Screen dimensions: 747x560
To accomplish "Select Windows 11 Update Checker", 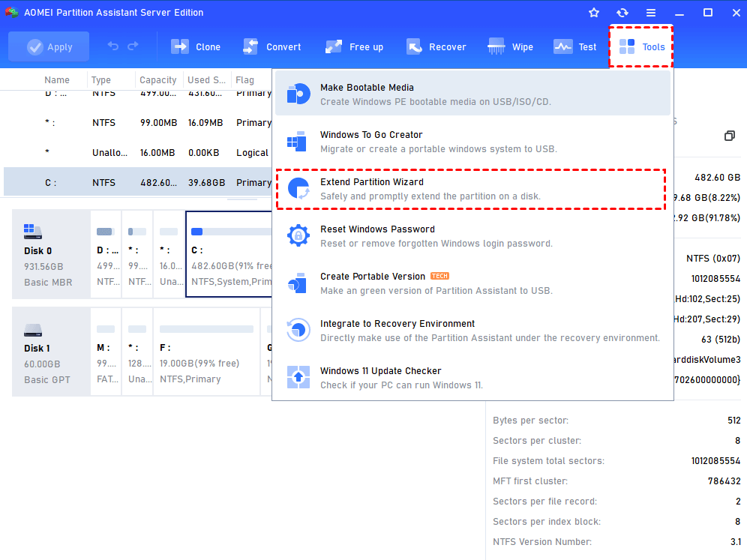I will pos(472,378).
